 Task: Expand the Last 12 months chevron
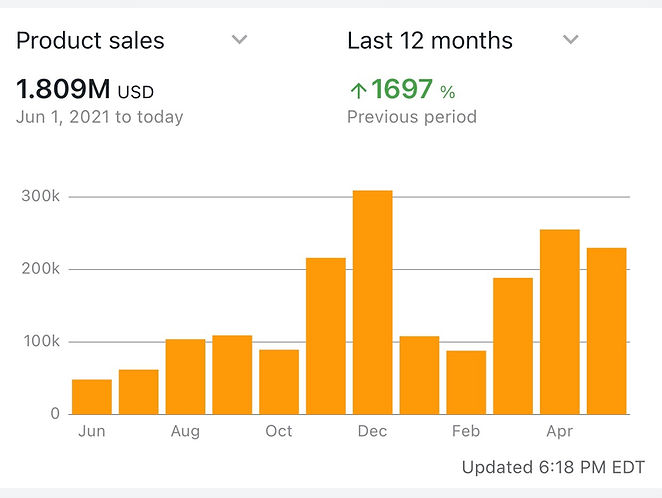pyautogui.click(x=570, y=40)
